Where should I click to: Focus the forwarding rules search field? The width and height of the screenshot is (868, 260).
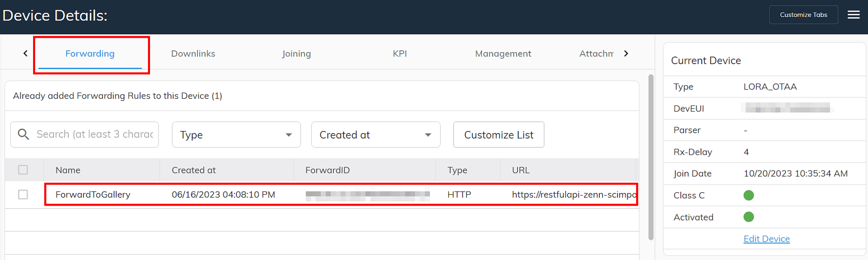pos(95,134)
